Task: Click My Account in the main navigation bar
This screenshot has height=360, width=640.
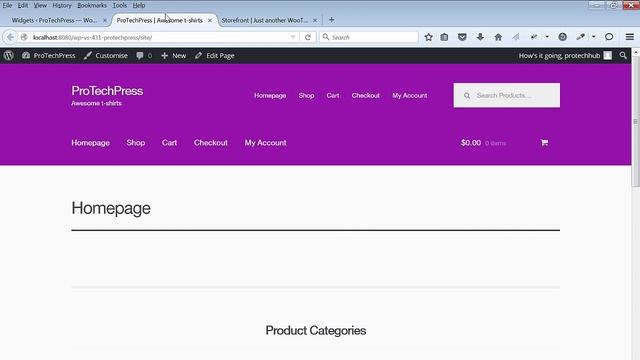Action: pyautogui.click(x=265, y=143)
